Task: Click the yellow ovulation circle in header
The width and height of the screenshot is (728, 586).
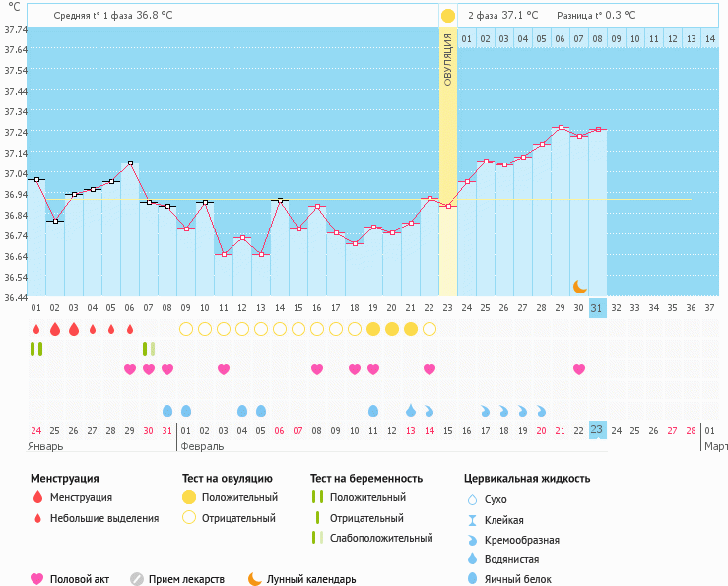Action: pos(448,16)
